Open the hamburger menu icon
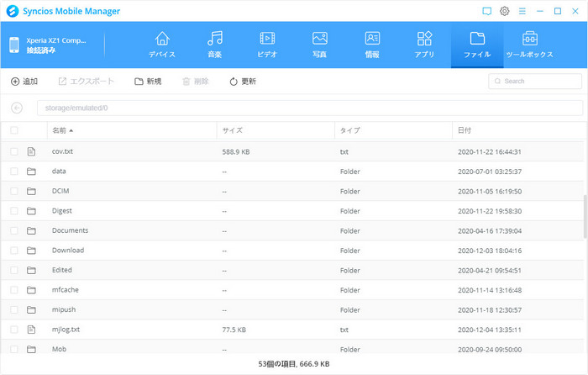Viewport: 588px width, 375px height. [522, 11]
